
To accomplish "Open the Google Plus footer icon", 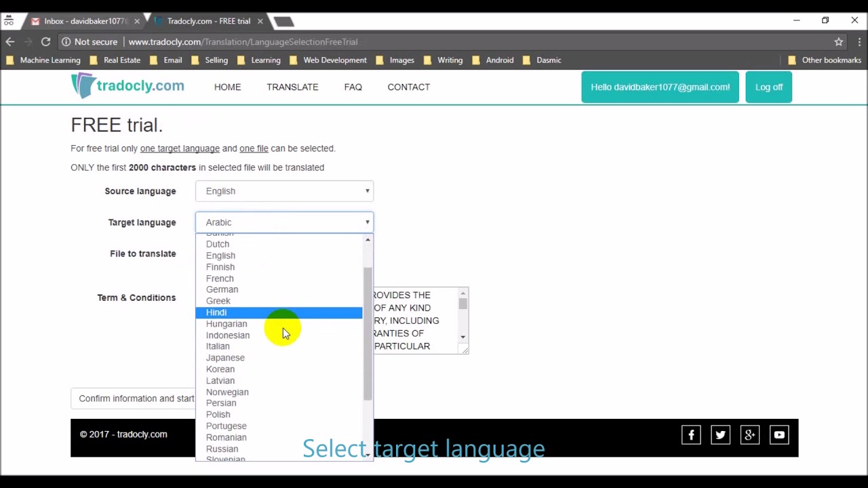I will pyautogui.click(x=749, y=435).
